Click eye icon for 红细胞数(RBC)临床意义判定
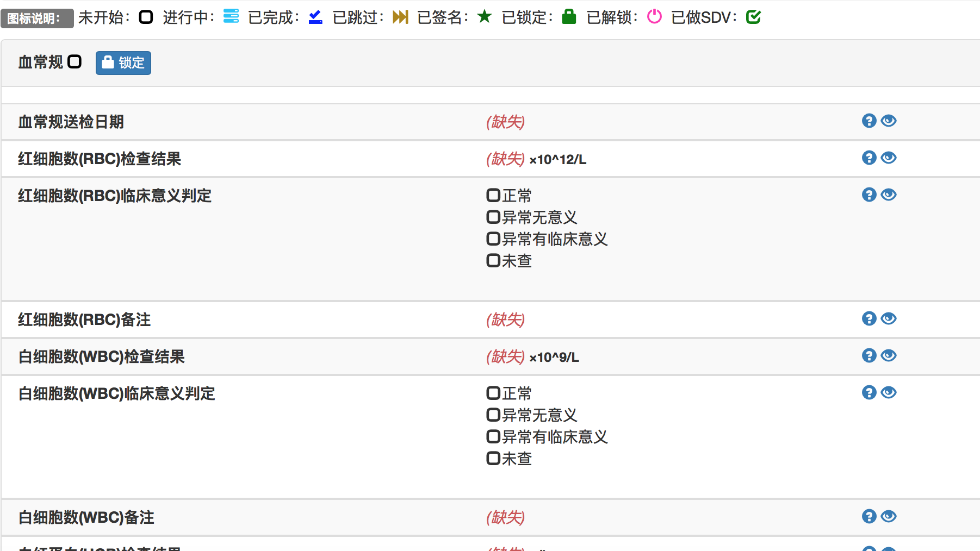Screen dimensions: 980x551 click(x=889, y=195)
